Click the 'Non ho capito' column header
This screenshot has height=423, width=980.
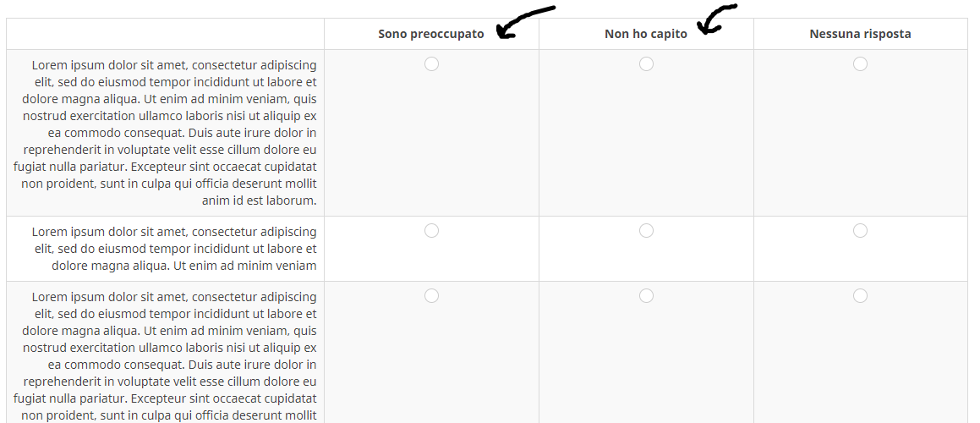pyautogui.click(x=645, y=34)
